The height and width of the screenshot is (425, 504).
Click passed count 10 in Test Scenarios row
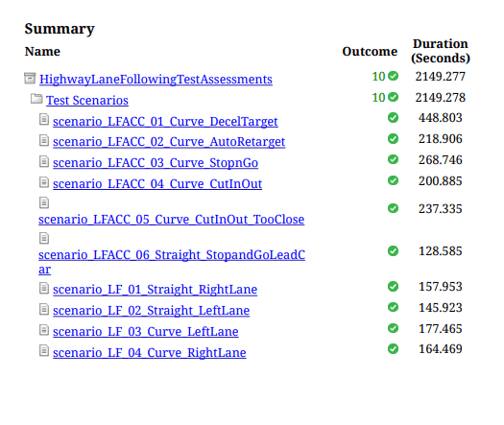(378, 97)
